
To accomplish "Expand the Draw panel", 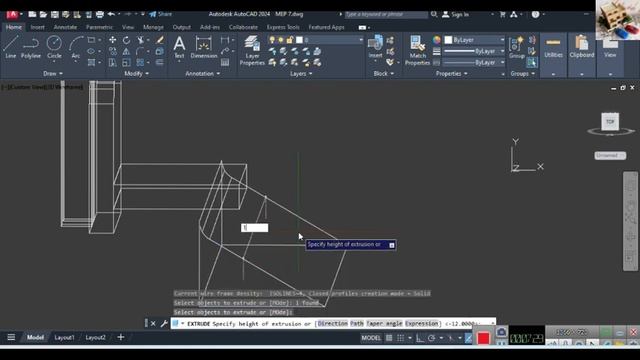I will click(53, 74).
